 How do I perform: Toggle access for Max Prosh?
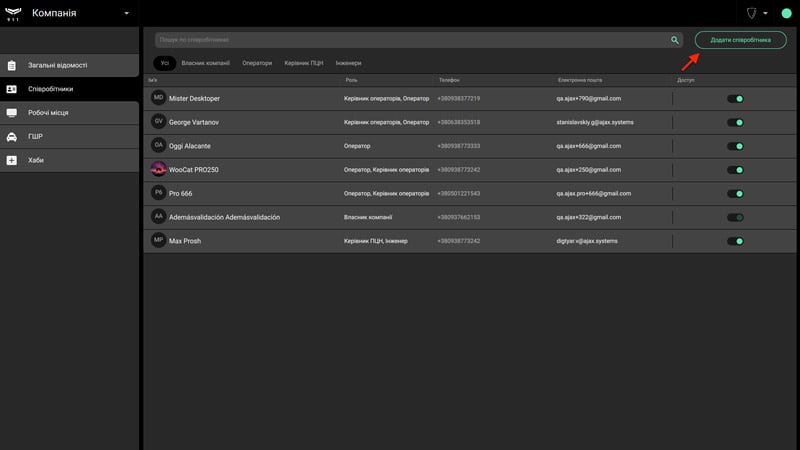pos(735,241)
